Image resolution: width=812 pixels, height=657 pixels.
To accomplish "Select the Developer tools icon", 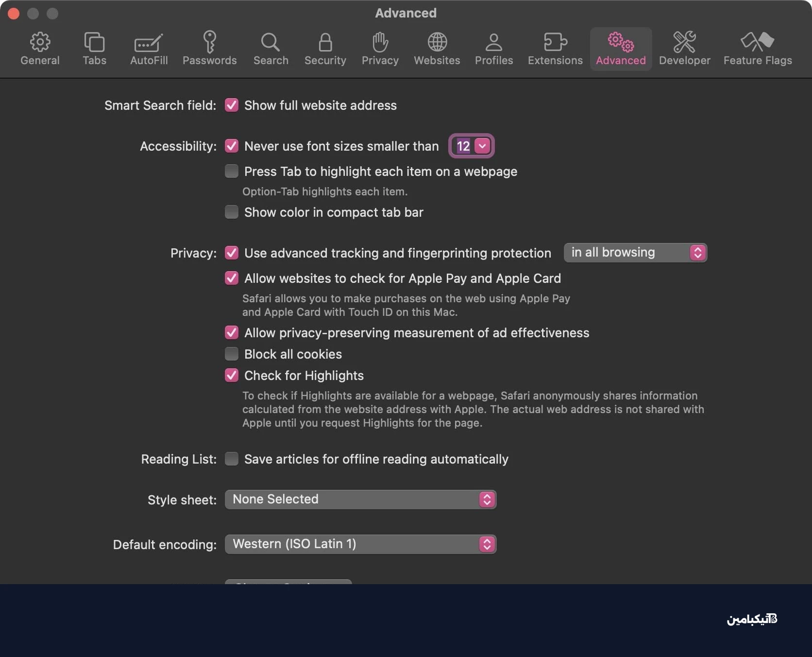I will pos(684,43).
